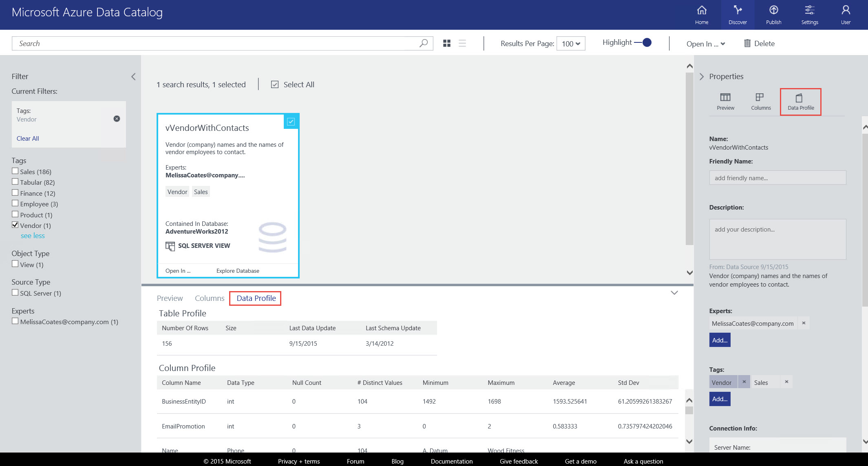868x466 pixels.
Task: Check the Product (1) tag filter
Action: [15, 214]
